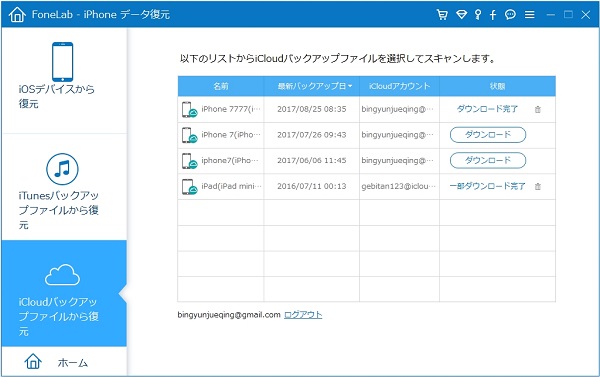Click account gebitan123@iclou… cell
Screen dimensions: 600x377
pyautogui.click(x=398, y=186)
